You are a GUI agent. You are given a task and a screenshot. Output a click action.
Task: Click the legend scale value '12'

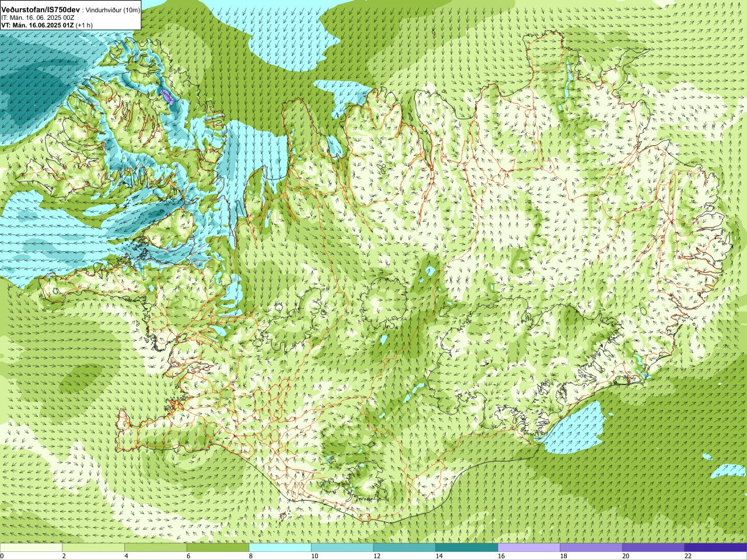pyautogui.click(x=376, y=556)
